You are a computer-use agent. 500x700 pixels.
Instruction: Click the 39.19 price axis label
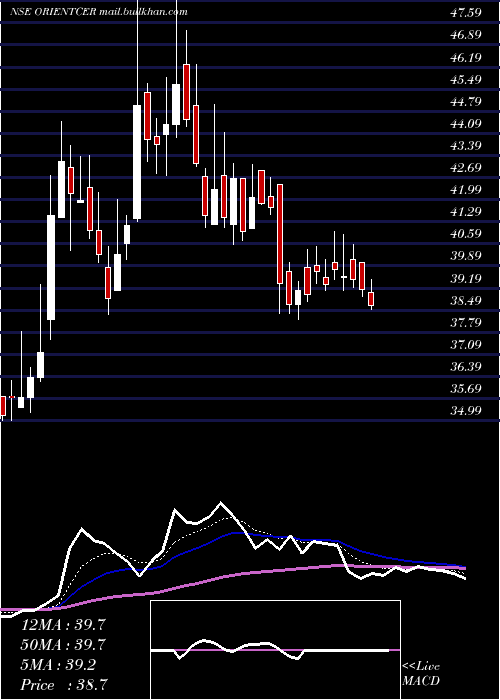[x=466, y=278]
